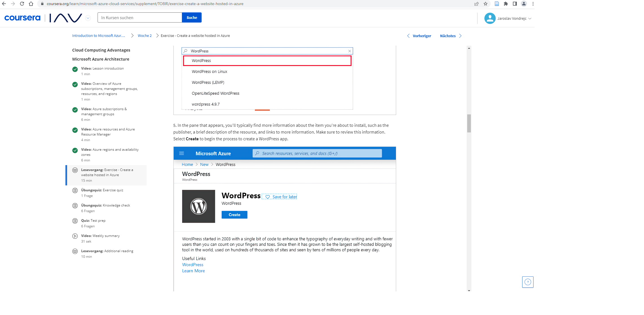
Task: Clear WordPress search with X icon
Action: [x=350, y=51]
